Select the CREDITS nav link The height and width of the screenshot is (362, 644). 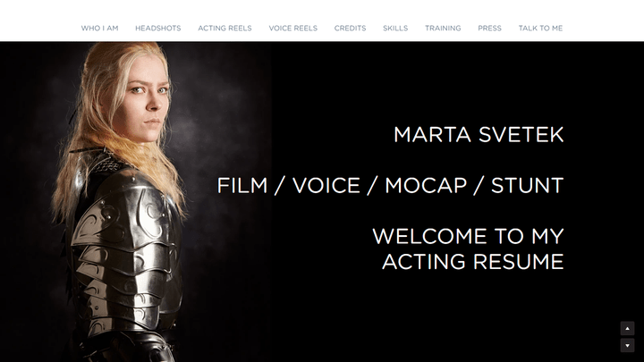tap(350, 29)
